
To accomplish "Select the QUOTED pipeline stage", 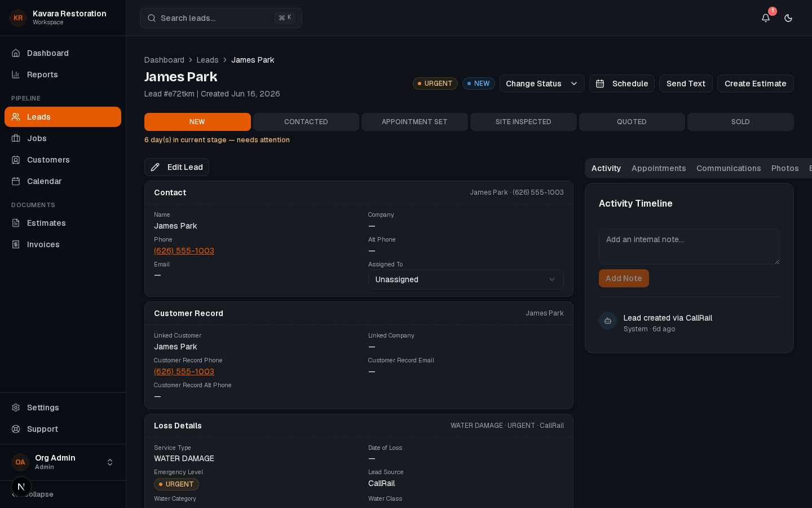I will [632, 122].
